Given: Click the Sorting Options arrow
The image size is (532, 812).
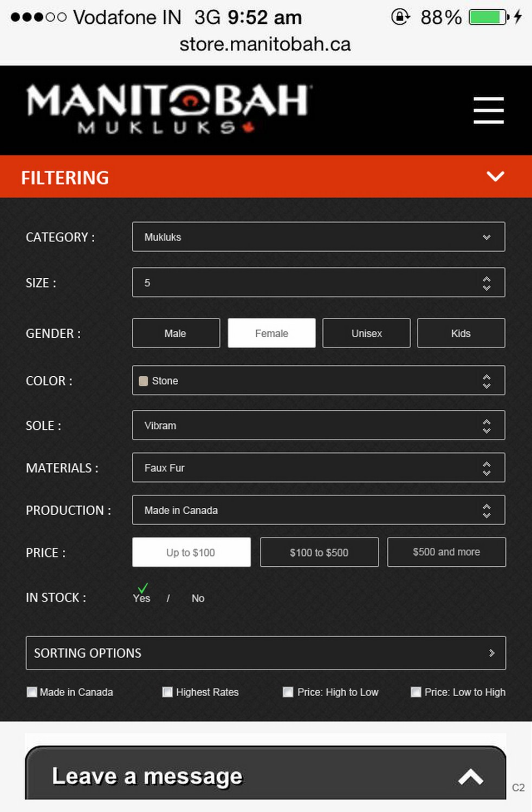Looking at the screenshot, I should (491, 653).
